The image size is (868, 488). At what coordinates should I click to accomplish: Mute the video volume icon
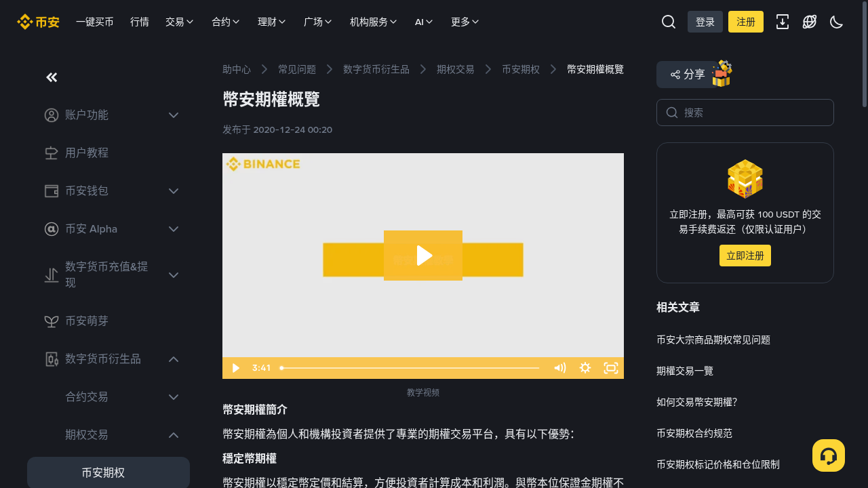point(559,368)
